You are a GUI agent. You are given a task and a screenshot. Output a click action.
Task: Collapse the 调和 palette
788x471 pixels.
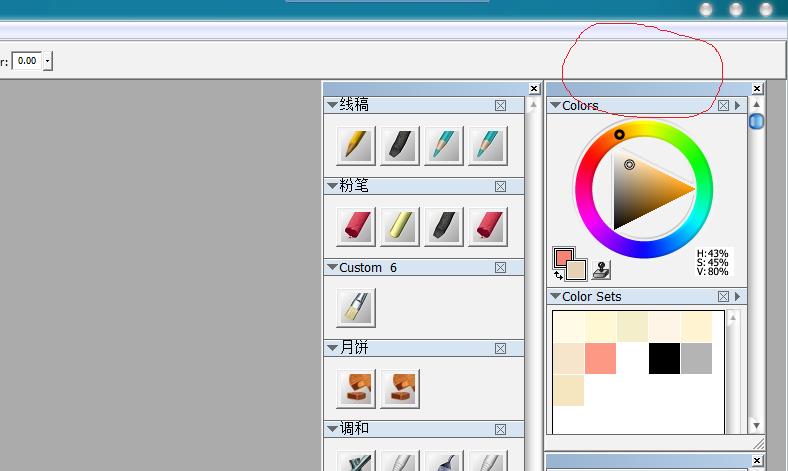(332, 429)
